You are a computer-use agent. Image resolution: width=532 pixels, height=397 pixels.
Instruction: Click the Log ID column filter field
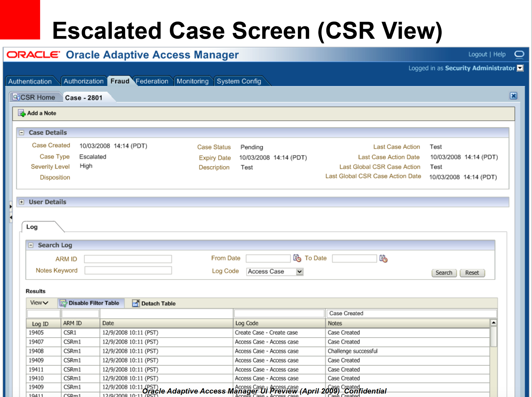coord(44,314)
